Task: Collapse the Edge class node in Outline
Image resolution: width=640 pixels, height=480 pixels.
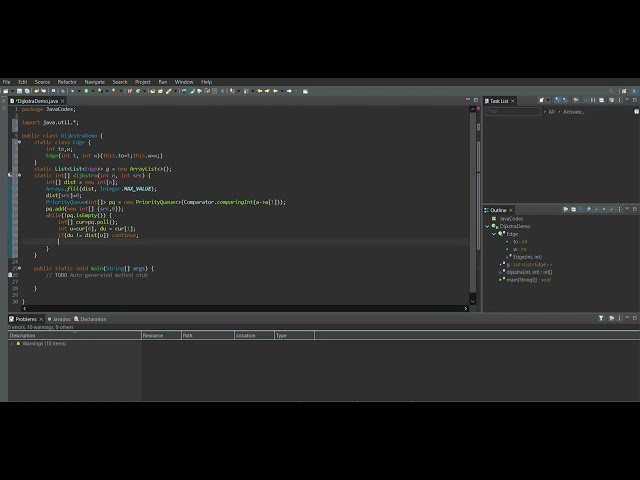Action: point(494,234)
